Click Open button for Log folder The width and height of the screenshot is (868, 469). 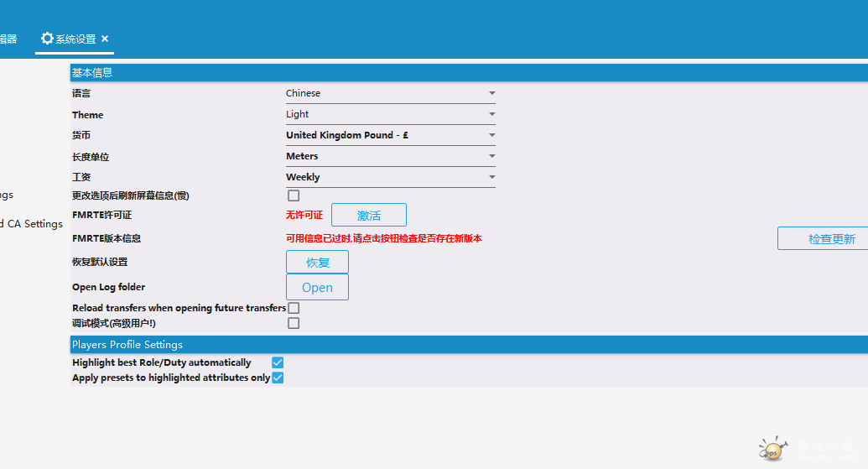tap(317, 287)
